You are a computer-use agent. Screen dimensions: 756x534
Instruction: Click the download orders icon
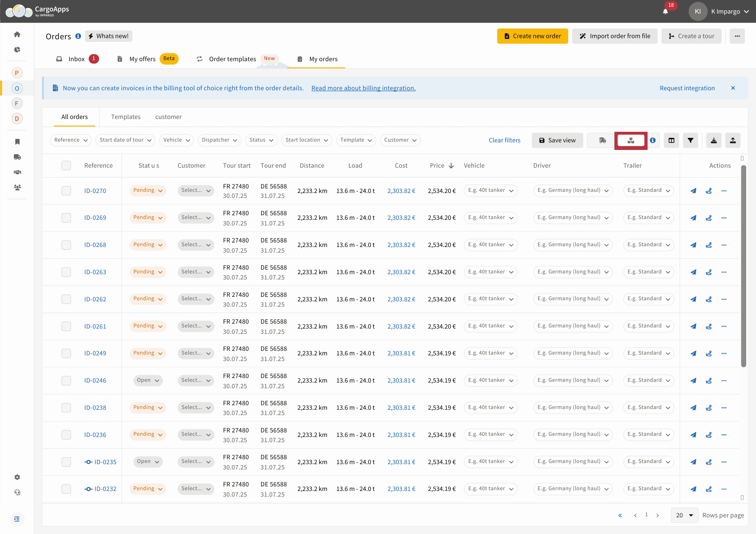[714, 140]
